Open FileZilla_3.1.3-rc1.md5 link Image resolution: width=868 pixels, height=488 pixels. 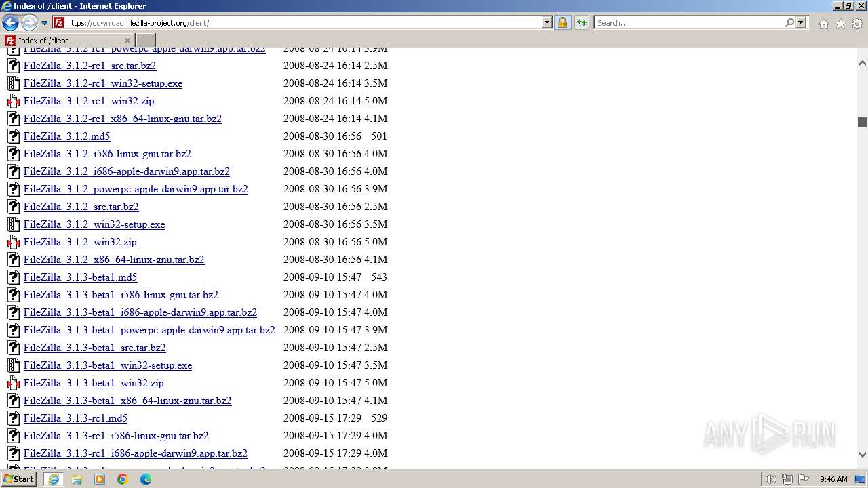point(75,418)
